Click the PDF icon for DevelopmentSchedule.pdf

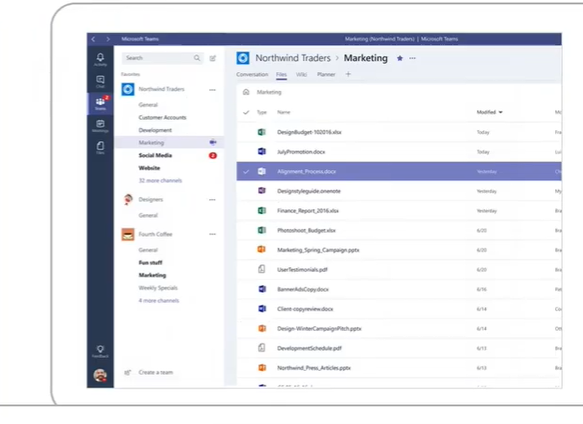[x=262, y=347]
